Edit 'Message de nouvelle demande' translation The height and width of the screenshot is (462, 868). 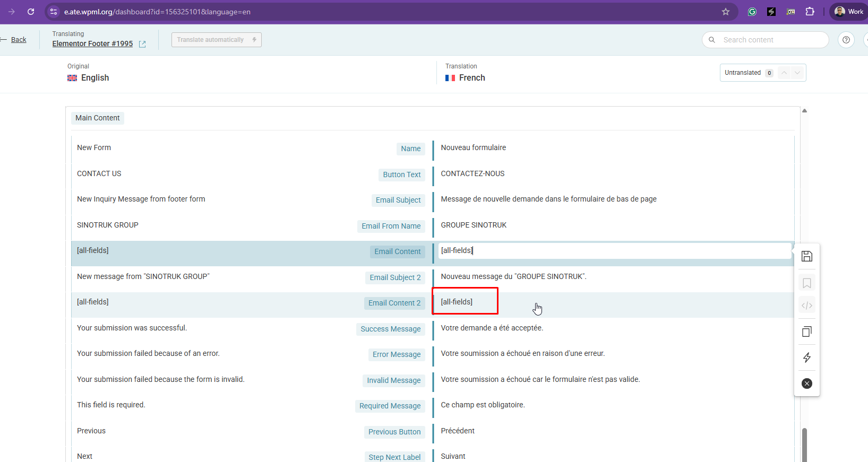548,199
